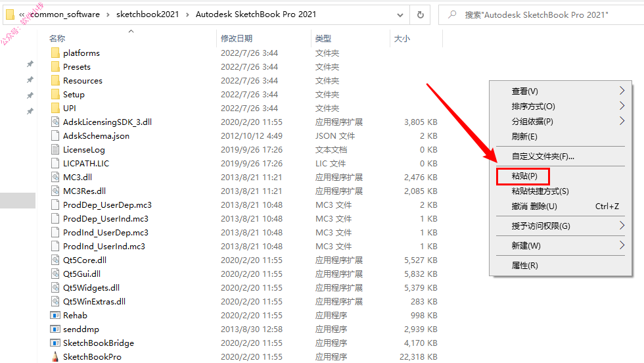Image resolution: width=644 pixels, height=363 pixels.
Task: Click the JSON 文件 type cell
Action: click(x=335, y=135)
